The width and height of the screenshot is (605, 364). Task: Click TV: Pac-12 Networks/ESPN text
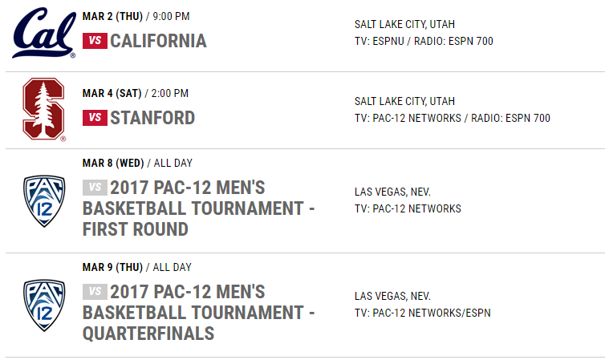[x=423, y=313]
